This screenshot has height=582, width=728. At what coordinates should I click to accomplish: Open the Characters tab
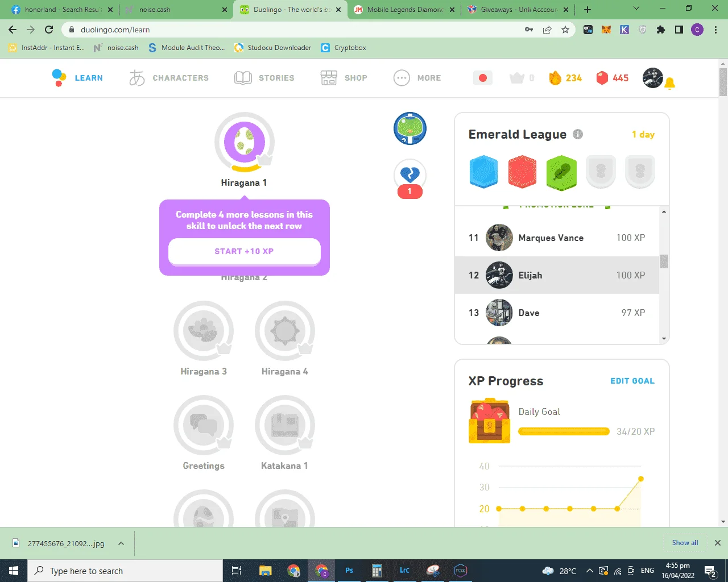click(169, 78)
